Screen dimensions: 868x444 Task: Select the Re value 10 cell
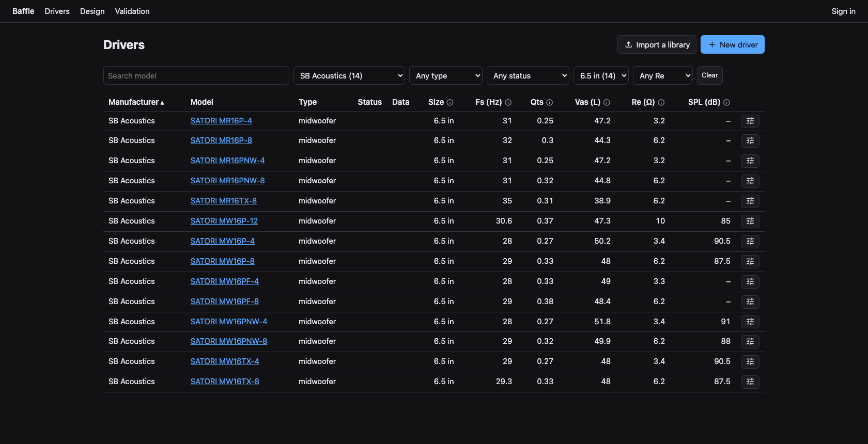660,221
